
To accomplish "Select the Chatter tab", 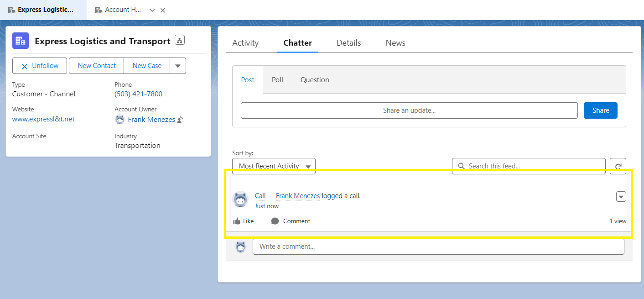I will tap(298, 43).
